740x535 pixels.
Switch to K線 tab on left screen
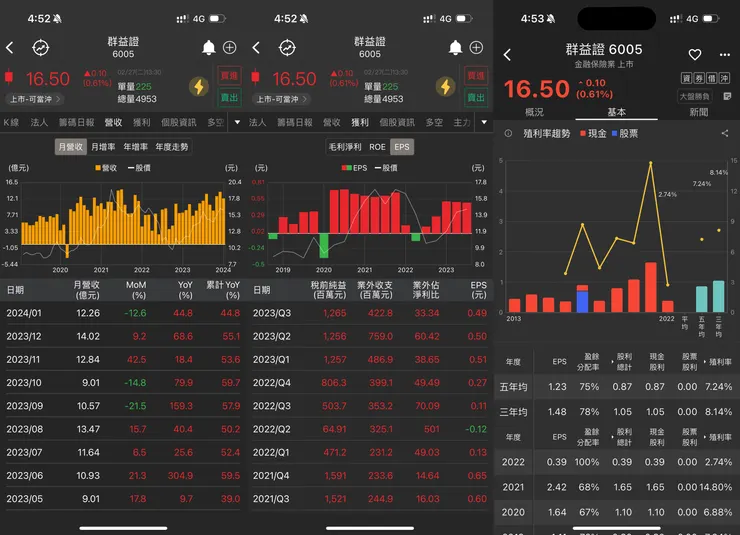coord(11,122)
